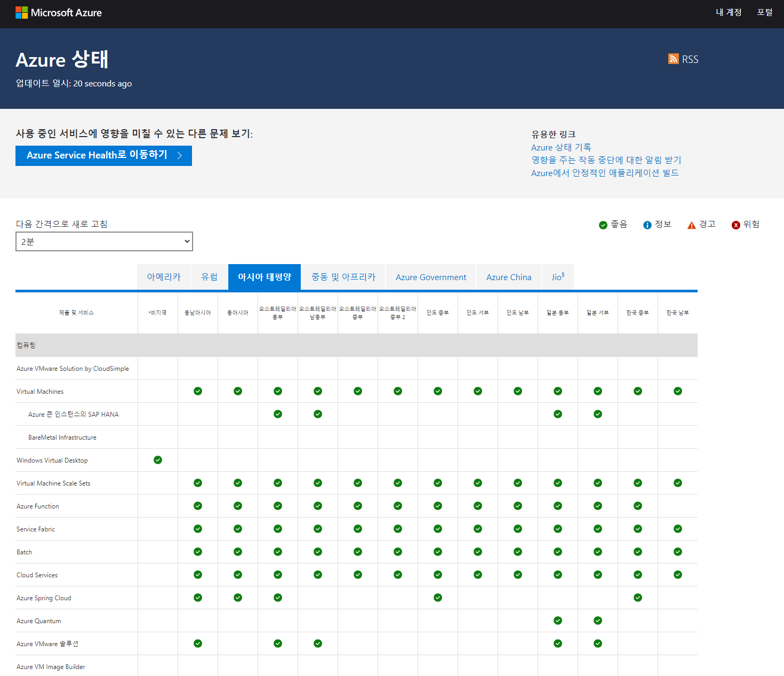Click the 컴퓨팅 category header row
The width and height of the screenshot is (784, 676).
pyautogui.click(x=356, y=345)
